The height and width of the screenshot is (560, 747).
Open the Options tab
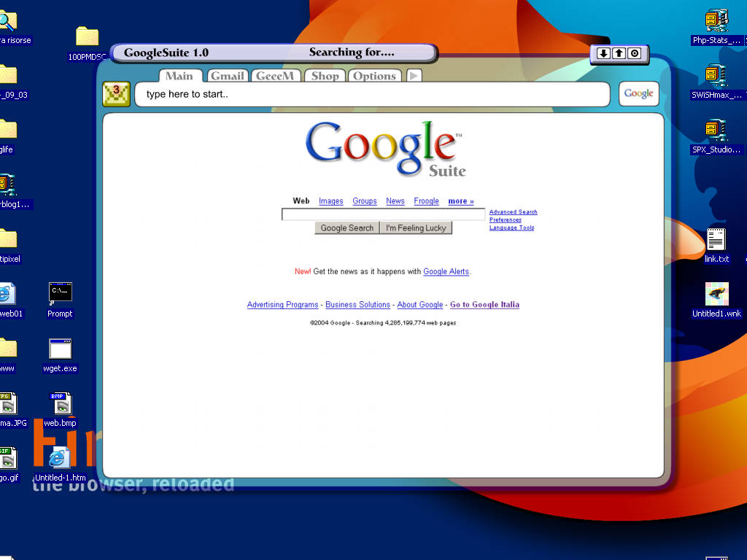375,76
